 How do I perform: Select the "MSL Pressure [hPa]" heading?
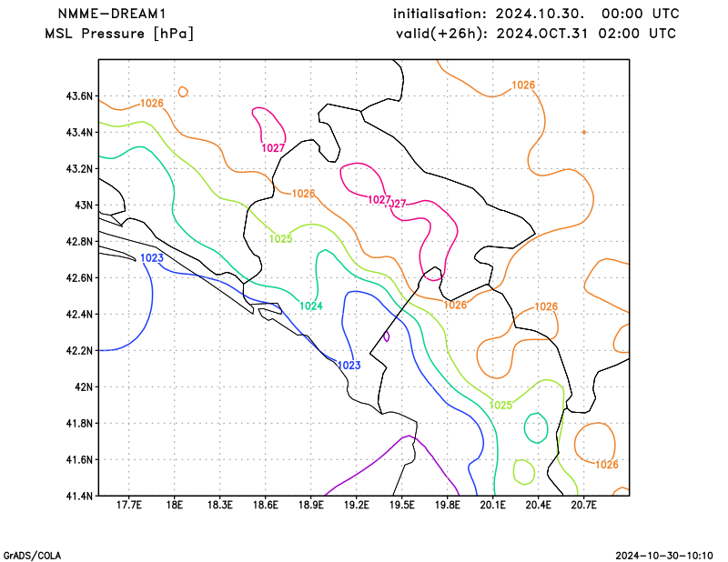tap(119, 34)
